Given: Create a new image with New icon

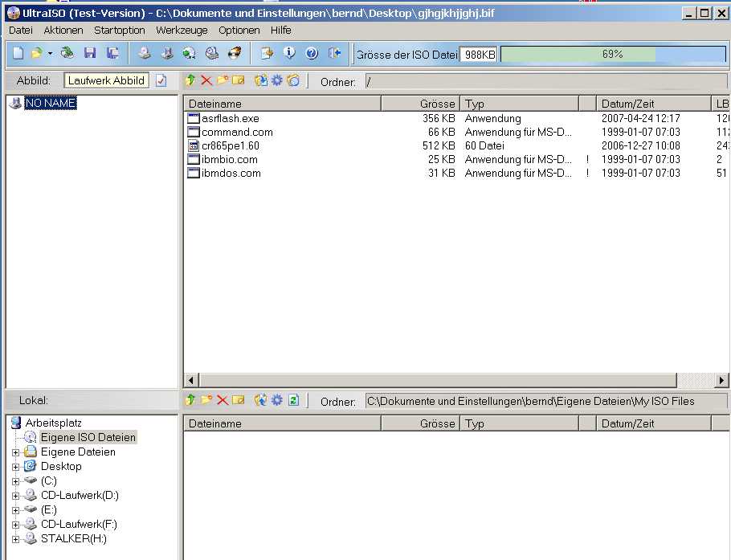Looking at the screenshot, I should (18, 53).
